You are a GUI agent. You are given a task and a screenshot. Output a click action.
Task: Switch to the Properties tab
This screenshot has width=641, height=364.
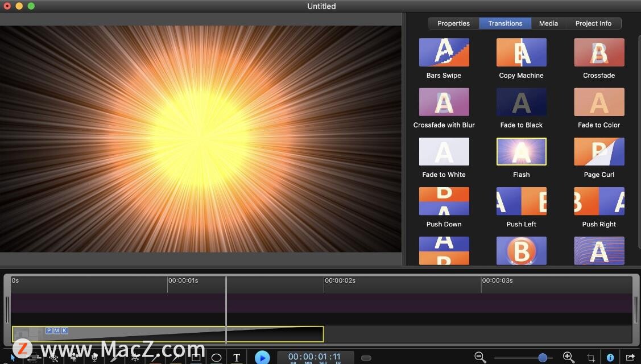coord(453,23)
